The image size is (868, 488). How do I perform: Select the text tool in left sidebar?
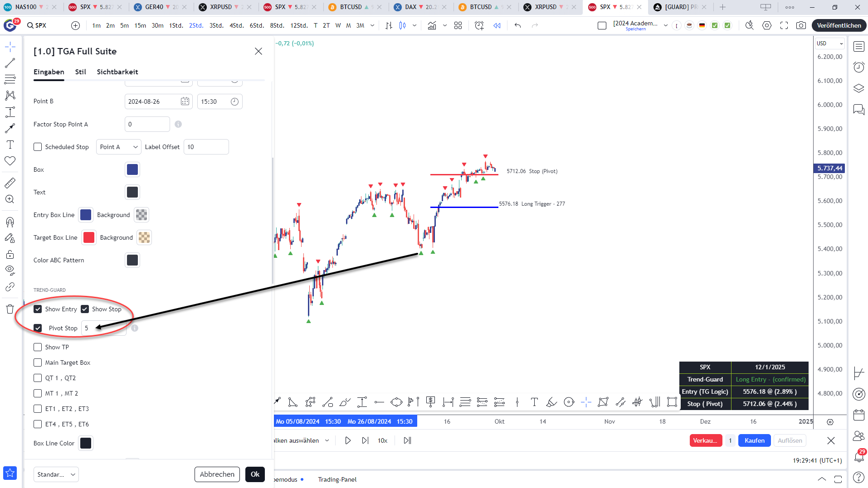[10, 145]
